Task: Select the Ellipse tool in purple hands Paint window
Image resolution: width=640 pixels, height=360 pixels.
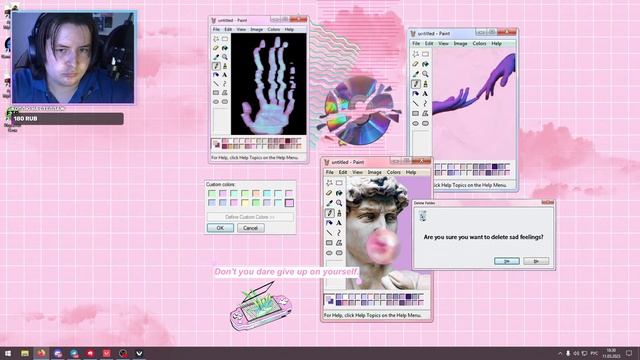Action: click(416, 123)
